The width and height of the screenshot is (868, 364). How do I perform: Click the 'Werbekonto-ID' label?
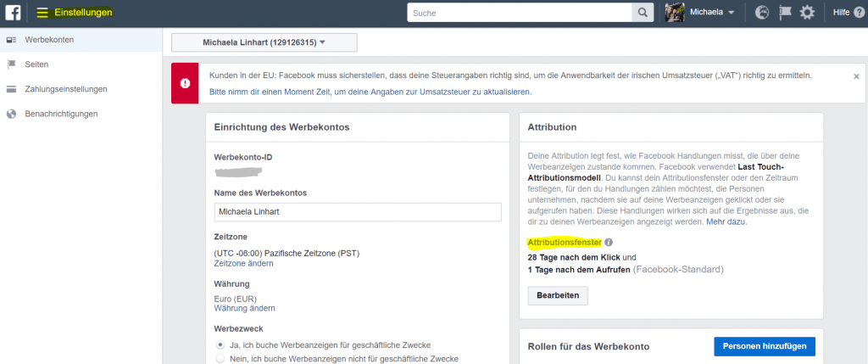pos(243,157)
